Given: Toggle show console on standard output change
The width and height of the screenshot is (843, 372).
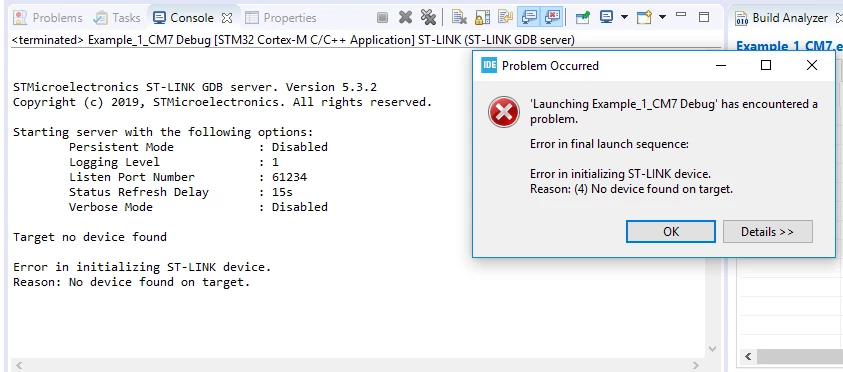Looking at the screenshot, I should point(529,18).
